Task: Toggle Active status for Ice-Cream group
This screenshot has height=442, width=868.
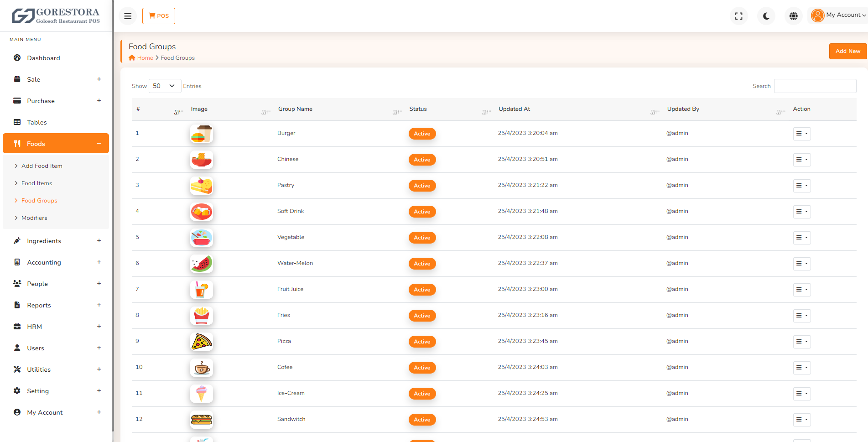Action: (x=422, y=393)
